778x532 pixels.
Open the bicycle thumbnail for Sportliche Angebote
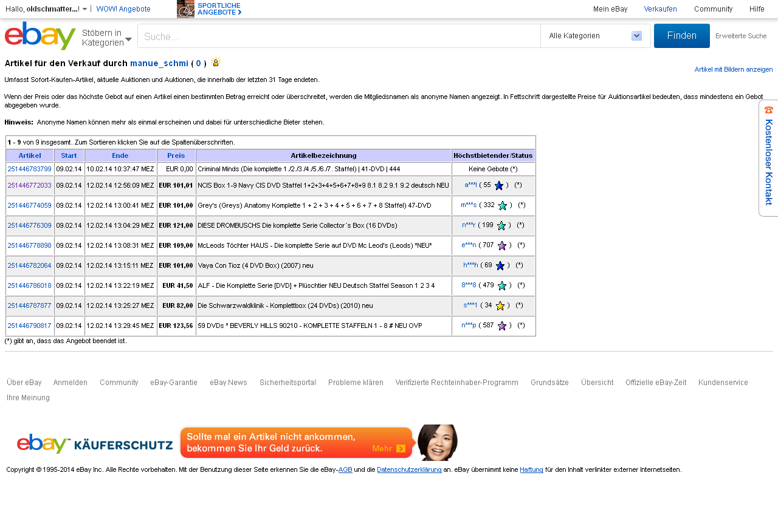click(185, 9)
